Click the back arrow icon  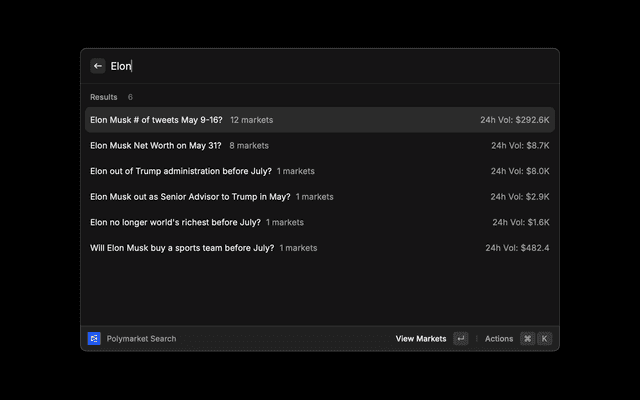[x=98, y=66]
